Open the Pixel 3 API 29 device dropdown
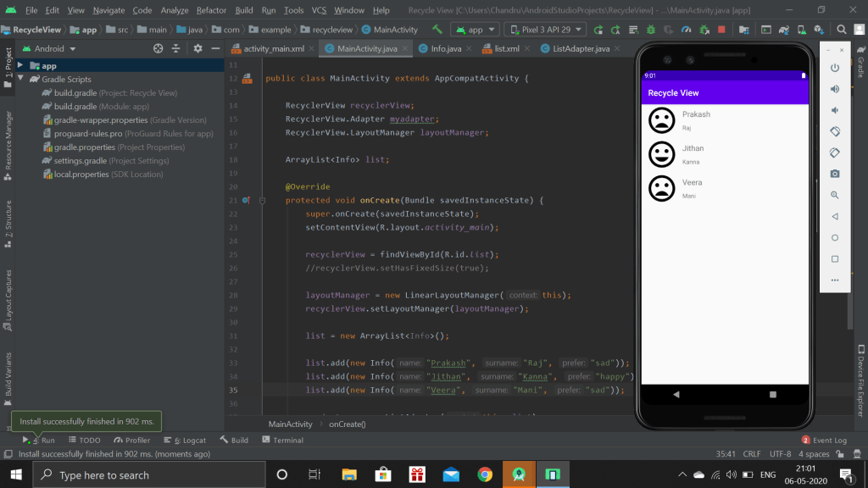 (x=544, y=30)
